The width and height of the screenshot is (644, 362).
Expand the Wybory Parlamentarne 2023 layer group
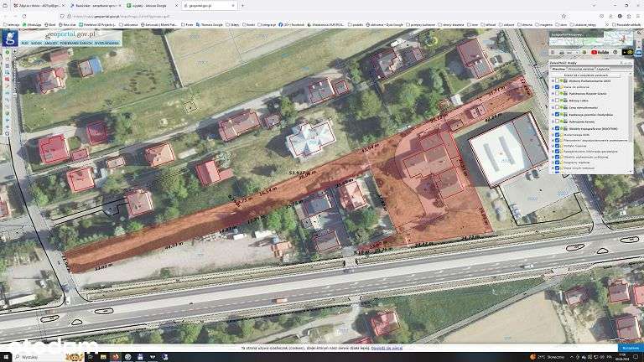coord(553,80)
